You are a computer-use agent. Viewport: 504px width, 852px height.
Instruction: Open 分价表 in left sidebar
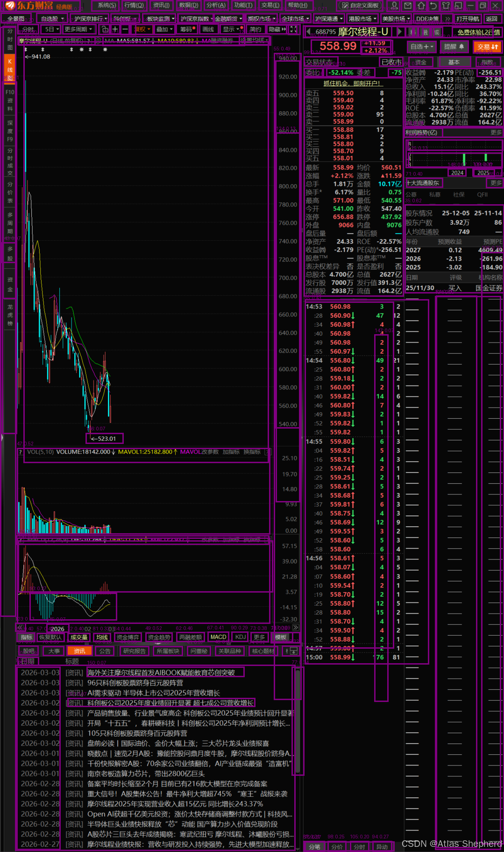click(x=10, y=193)
